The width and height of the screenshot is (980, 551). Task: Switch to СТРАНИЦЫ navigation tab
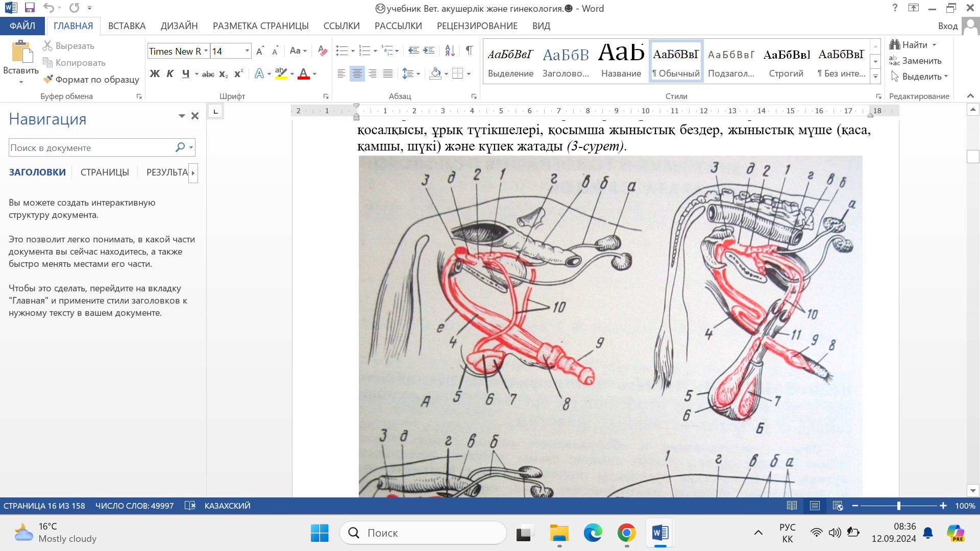pyautogui.click(x=105, y=172)
